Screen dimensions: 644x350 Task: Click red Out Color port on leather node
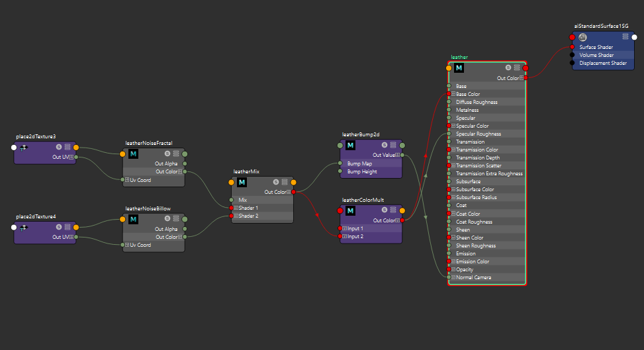tap(526, 67)
